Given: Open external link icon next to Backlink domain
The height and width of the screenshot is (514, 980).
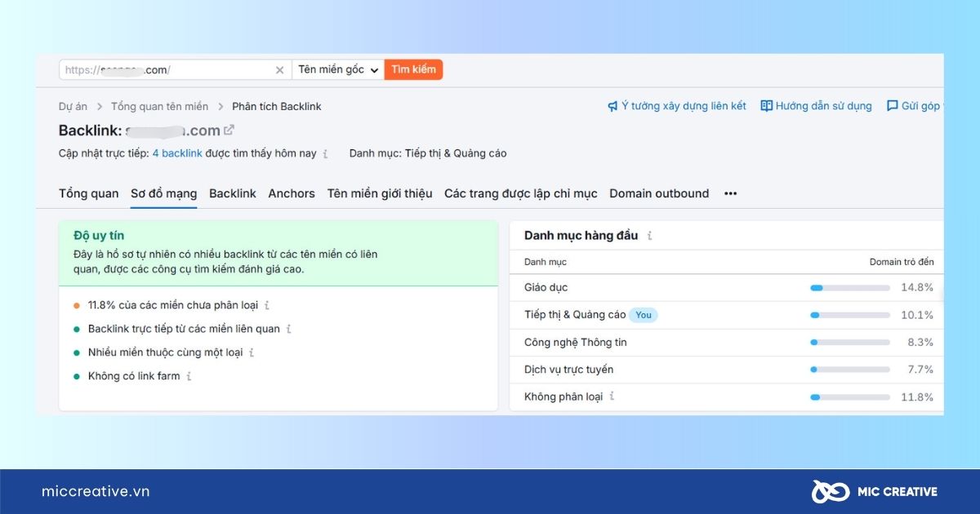Looking at the screenshot, I should [229, 131].
